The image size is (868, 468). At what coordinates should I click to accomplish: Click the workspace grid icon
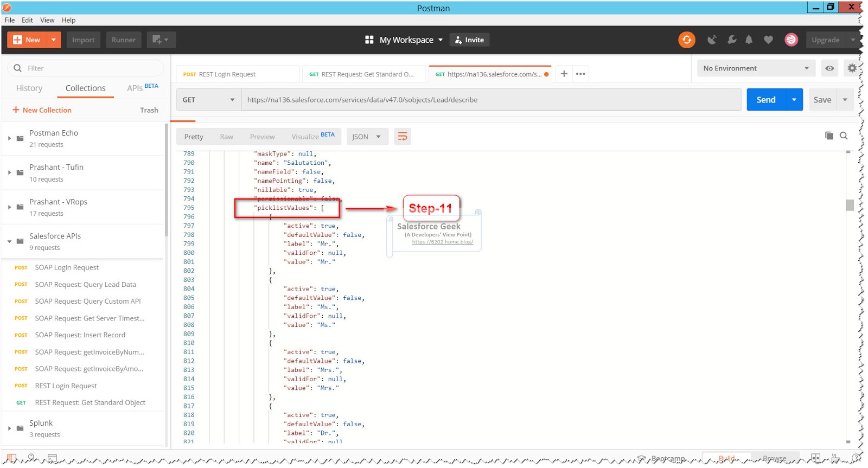(369, 40)
